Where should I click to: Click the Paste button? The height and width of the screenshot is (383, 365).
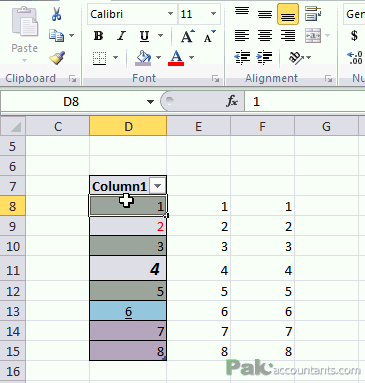coord(24,33)
